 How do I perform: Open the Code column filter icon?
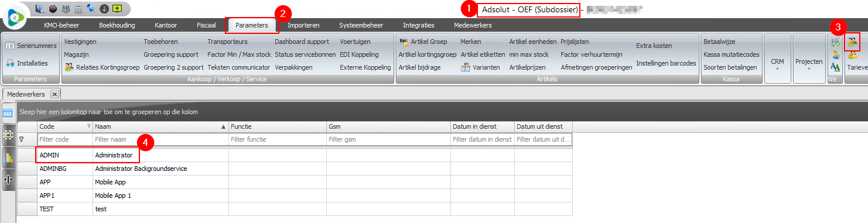(x=89, y=126)
